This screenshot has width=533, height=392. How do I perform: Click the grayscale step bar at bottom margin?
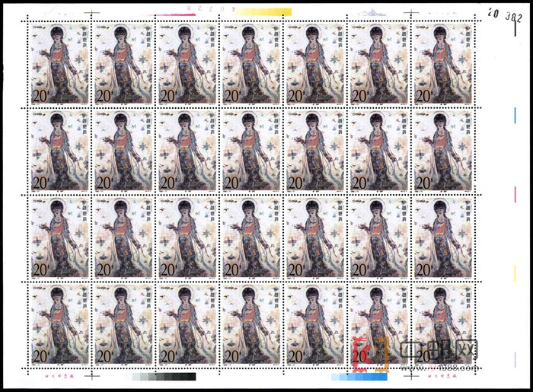(x=163, y=376)
